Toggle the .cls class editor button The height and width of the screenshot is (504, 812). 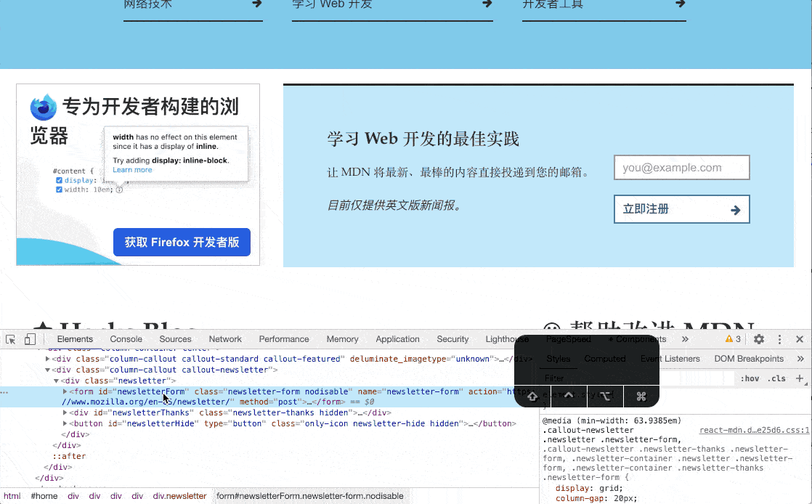777,378
